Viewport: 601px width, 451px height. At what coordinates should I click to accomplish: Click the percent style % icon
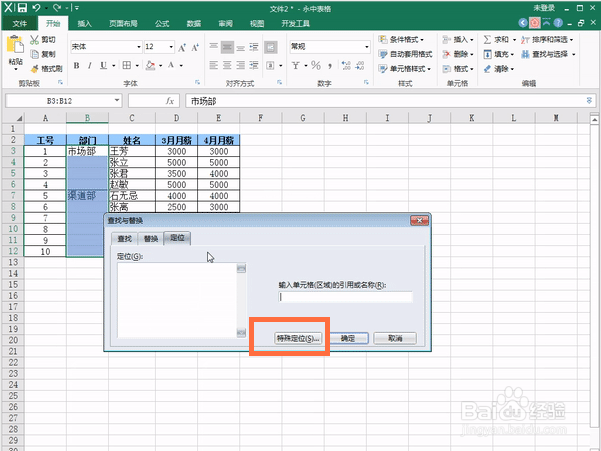pyautogui.click(x=316, y=66)
